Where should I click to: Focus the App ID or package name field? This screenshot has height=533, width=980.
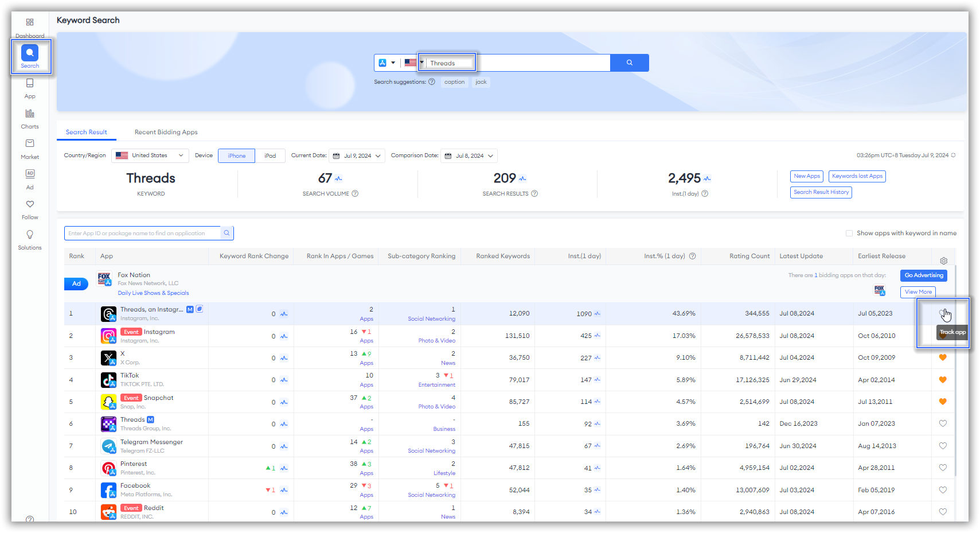tap(142, 233)
